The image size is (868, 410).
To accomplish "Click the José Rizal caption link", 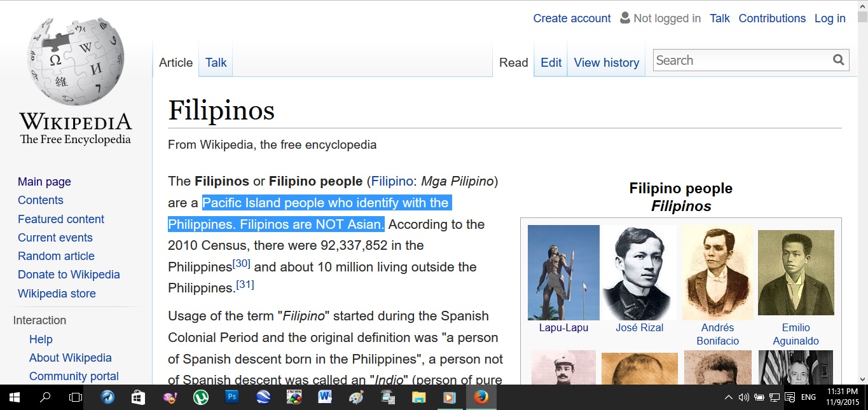I will (640, 328).
